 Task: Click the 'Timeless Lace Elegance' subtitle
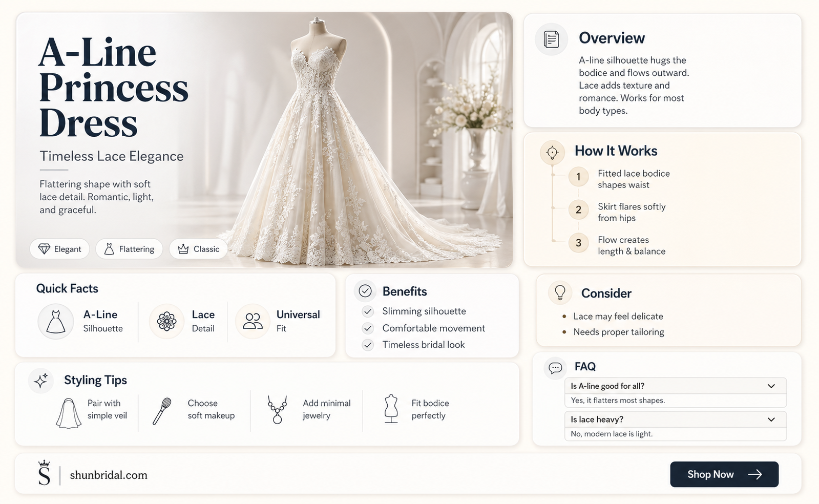(112, 156)
